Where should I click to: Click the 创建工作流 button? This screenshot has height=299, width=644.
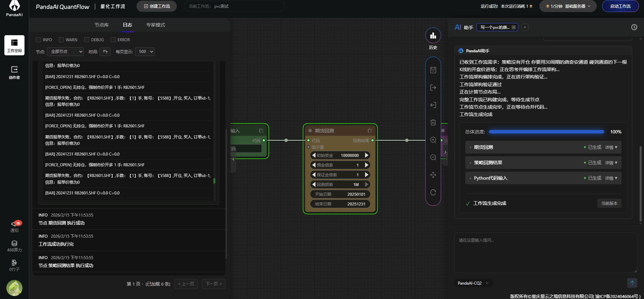(x=157, y=6)
